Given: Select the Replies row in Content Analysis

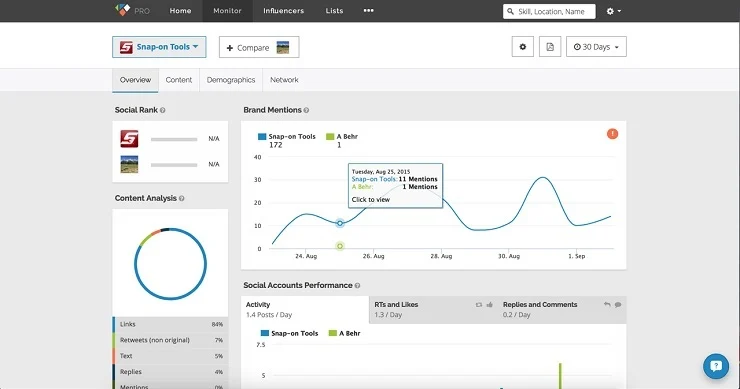Looking at the screenshot, I should point(170,372).
